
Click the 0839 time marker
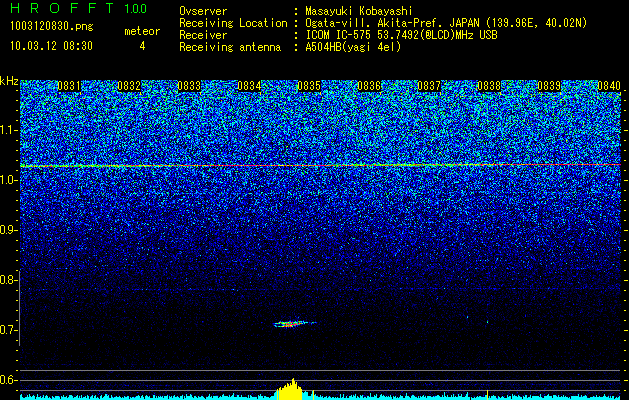coord(549,86)
